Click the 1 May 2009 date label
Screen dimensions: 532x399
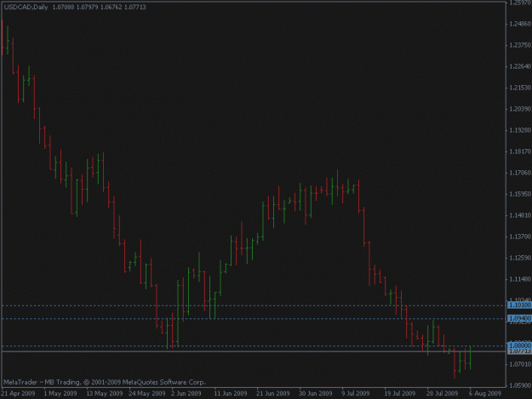click(60, 394)
